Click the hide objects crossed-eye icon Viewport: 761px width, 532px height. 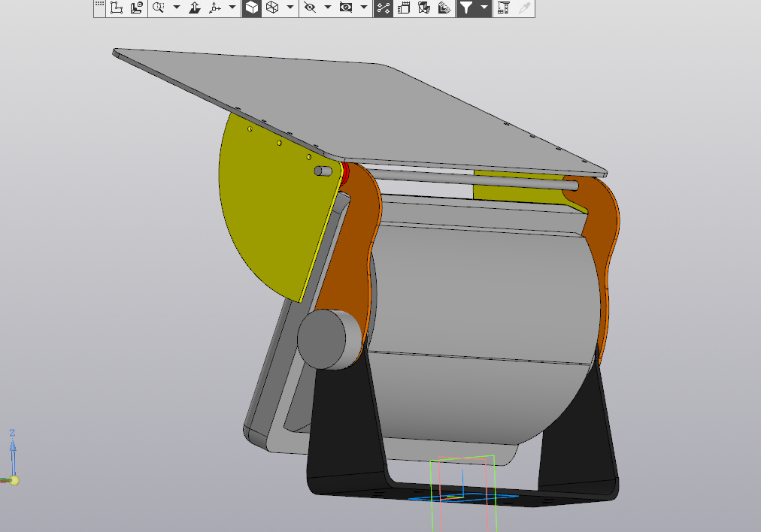pyautogui.click(x=309, y=8)
